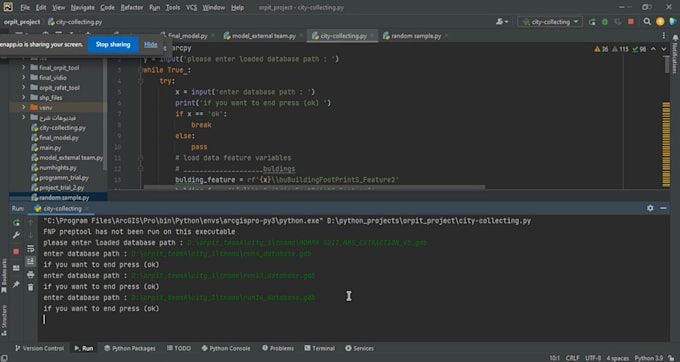Select numhights.py in project tree
Screen dimensions: 680x362
coord(54,168)
